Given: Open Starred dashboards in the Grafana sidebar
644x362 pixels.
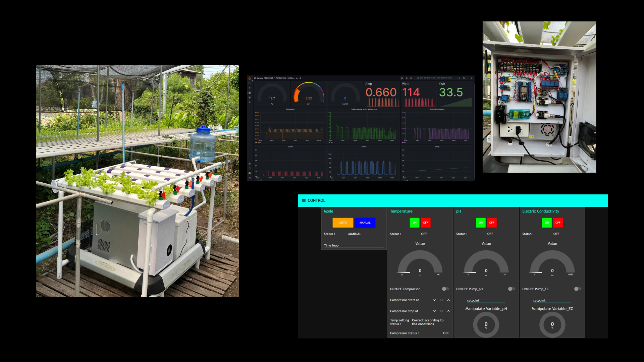Looking at the screenshot, I should 250,88.
